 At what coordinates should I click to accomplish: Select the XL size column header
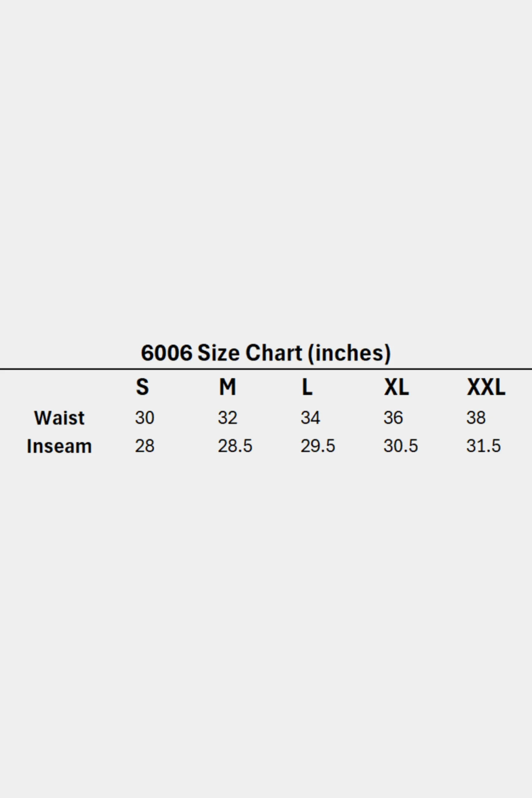[x=396, y=387]
